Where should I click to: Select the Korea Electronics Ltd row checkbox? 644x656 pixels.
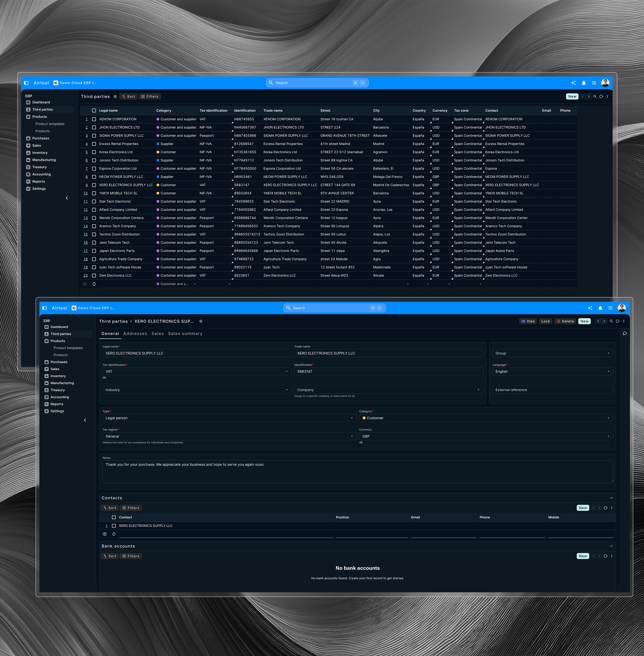click(x=94, y=152)
